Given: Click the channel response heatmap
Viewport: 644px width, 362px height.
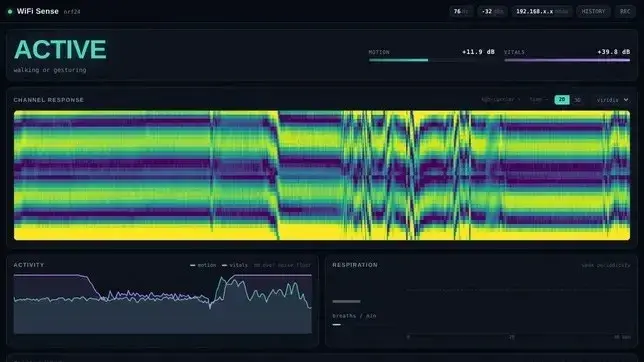Looking at the screenshot, I should click(x=322, y=175).
